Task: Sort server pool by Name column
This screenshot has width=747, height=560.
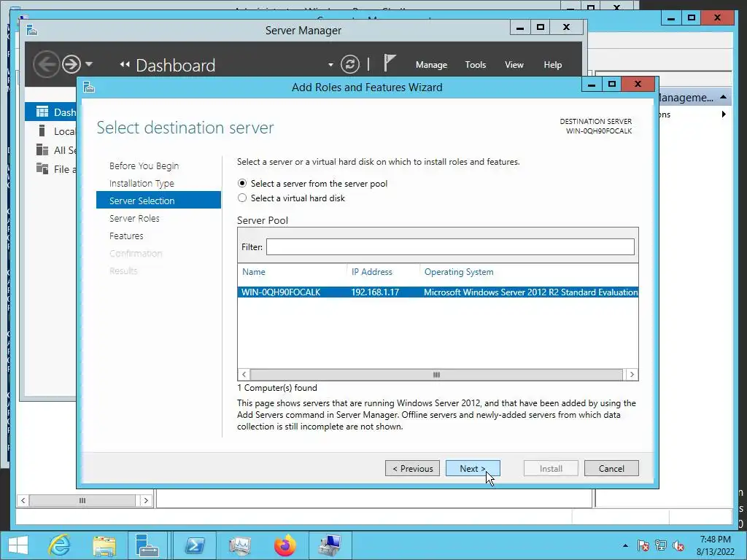Action: click(253, 272)
